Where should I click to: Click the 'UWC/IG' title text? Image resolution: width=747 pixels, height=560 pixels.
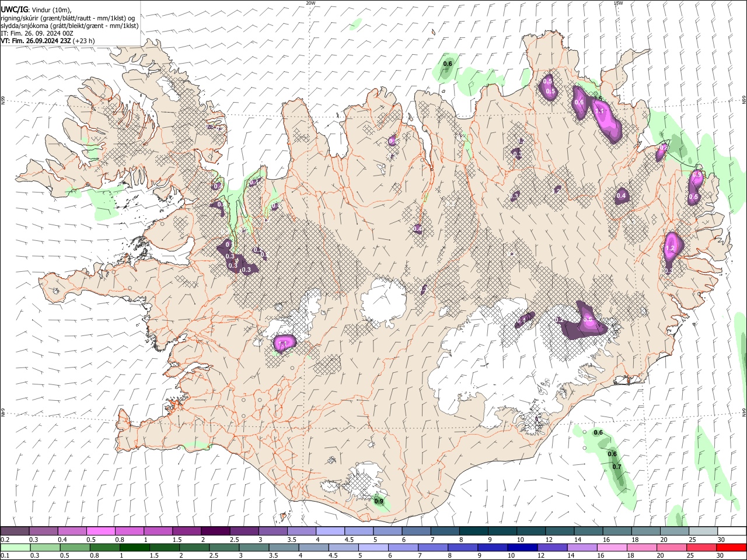pos(14,9)
